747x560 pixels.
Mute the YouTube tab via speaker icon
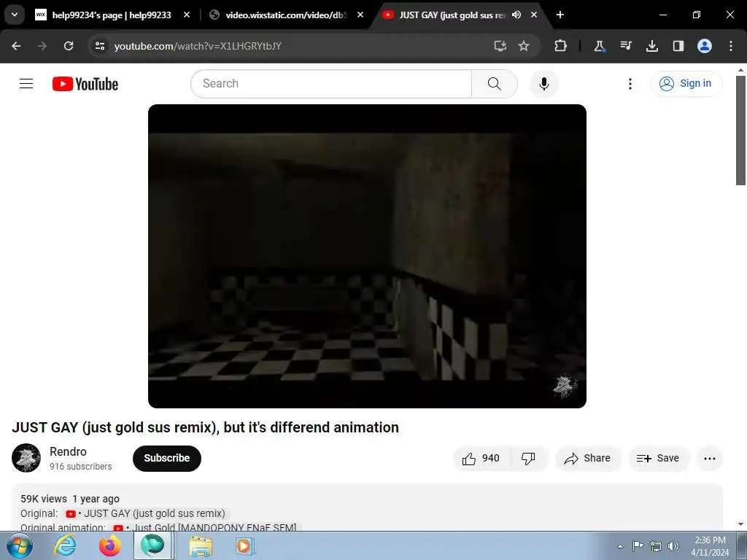point(516,15)
